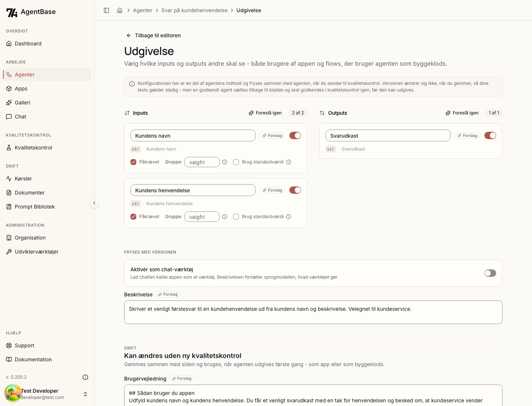Viewport: 532px width, 406px height.
Task: Click the Kvalitetskontrol flask icon
Action: pyautogui.click(x=9, y=148)
